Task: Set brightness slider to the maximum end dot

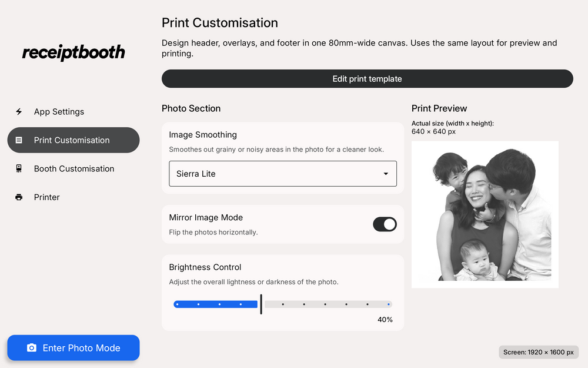Action: point(389,304)
